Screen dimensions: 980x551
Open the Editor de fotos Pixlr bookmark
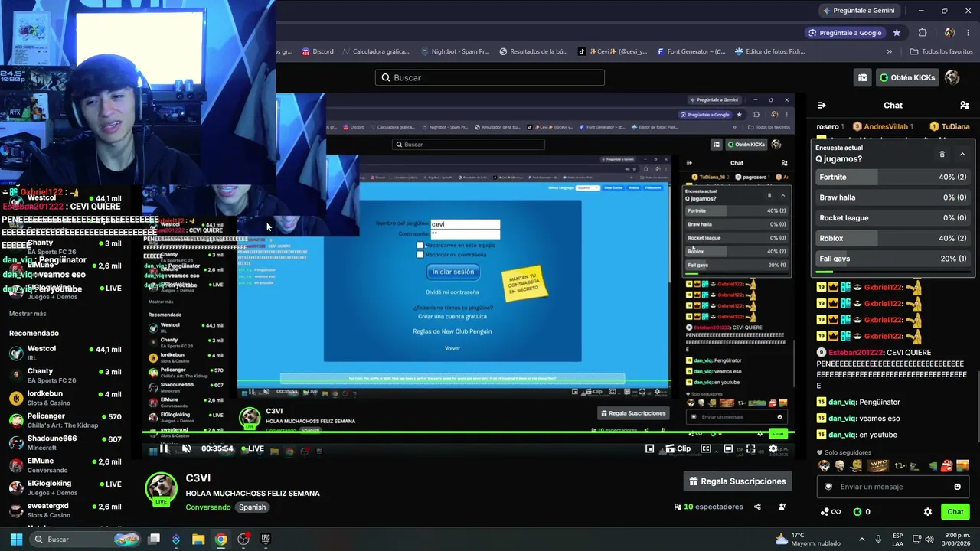click(x=769, y=51)
